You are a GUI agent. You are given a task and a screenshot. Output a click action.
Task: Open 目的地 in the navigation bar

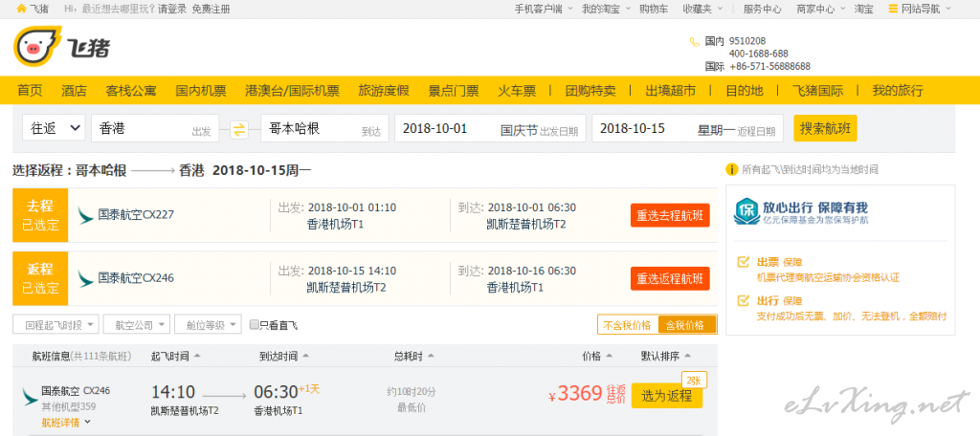point(745,91)
